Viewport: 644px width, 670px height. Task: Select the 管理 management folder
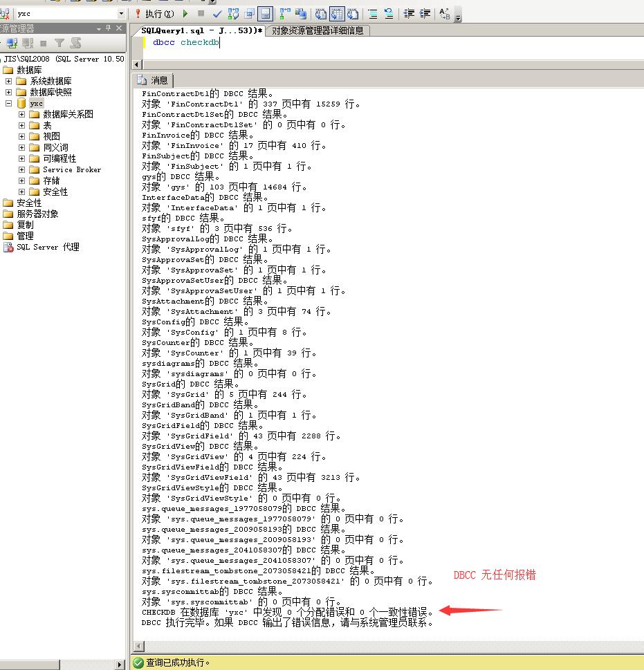coord(25,236)
